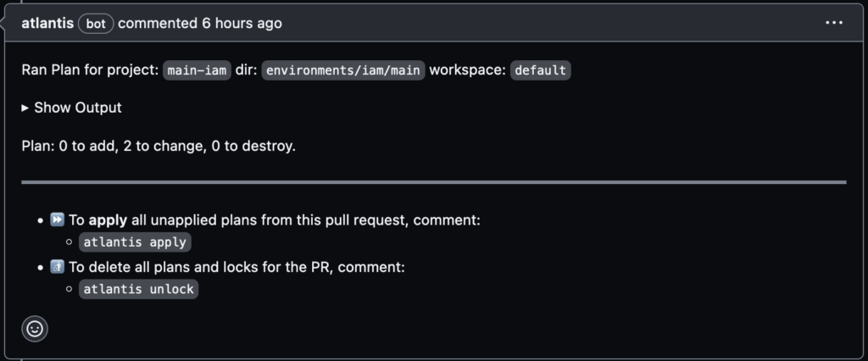Click the environments/iam/main directory code label
The image size is (868, 361).
coord(342,70)
